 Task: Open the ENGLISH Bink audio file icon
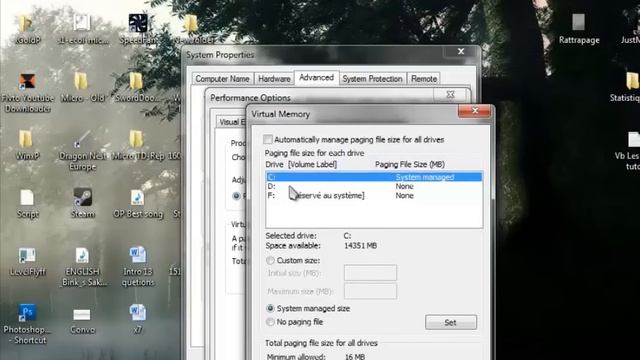82,256
